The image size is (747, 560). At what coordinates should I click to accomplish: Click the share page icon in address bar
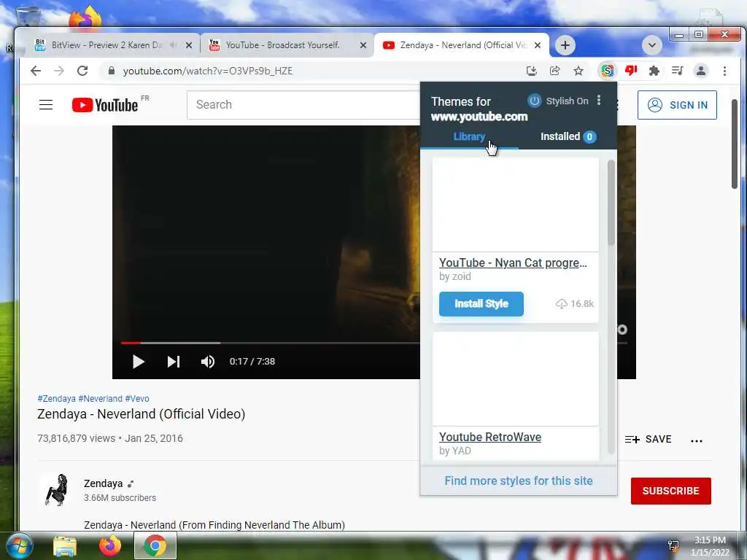pos(554,71)
